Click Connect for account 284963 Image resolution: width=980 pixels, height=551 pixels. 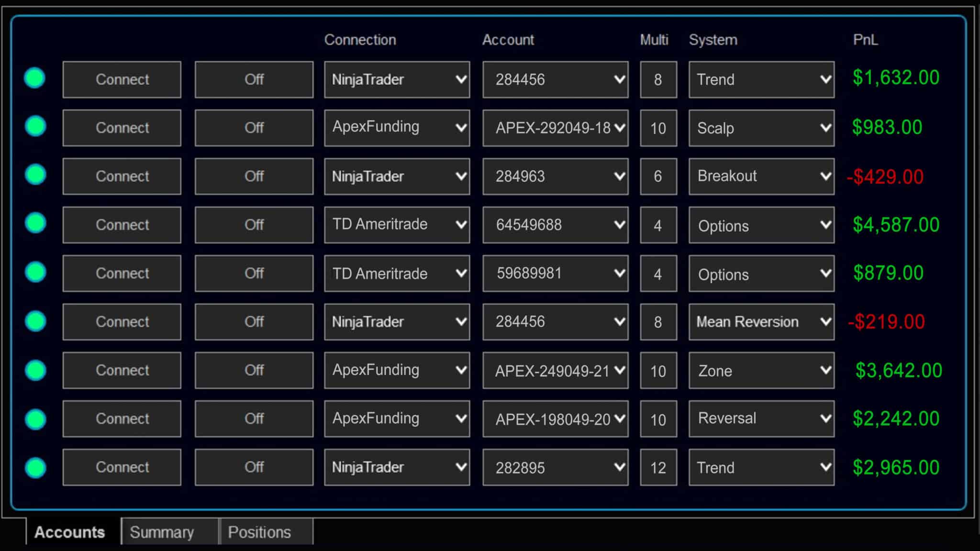click(x=122, y=176)
